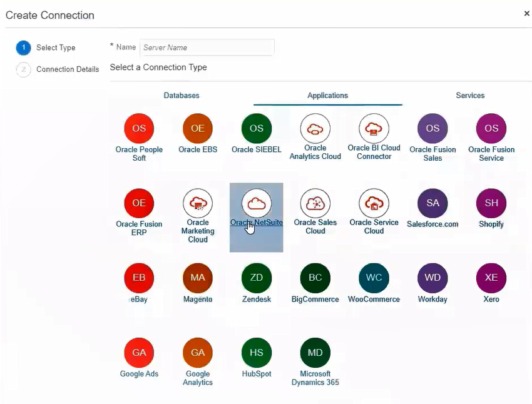Click the Oracle BI Cloud Connector label

(374, 152)
